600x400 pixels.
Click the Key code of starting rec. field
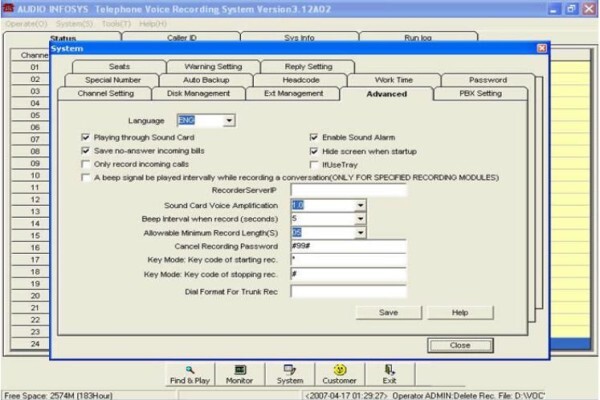pyautogui.click(x=348, y=260)
